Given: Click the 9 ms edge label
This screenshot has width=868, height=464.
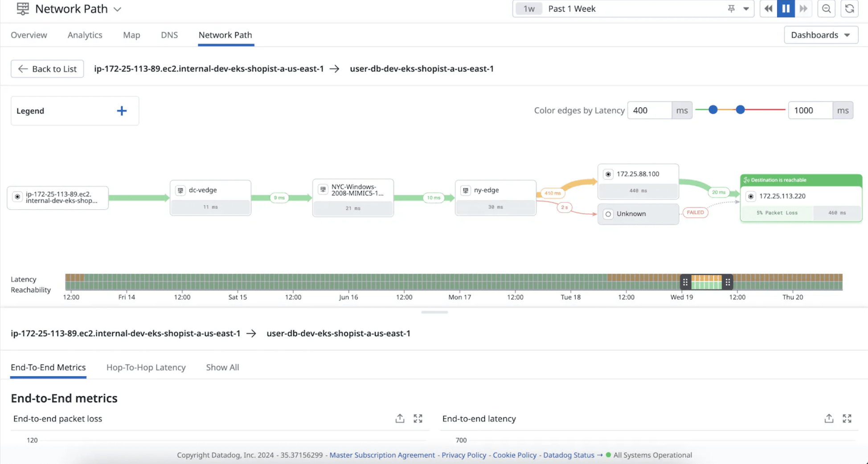Looking at the screenshot, I should 279,198.
